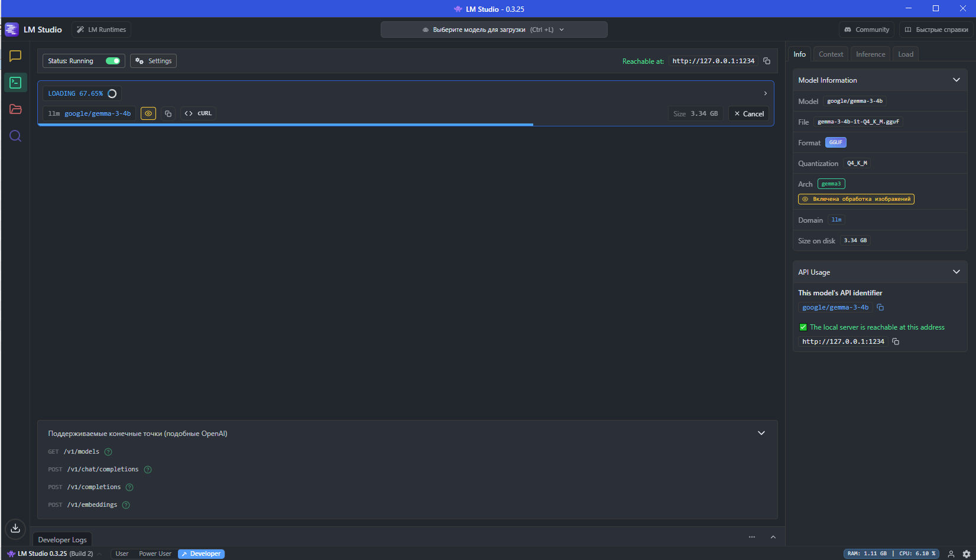Click the LOADING 67.65% label

pos(75,93)
